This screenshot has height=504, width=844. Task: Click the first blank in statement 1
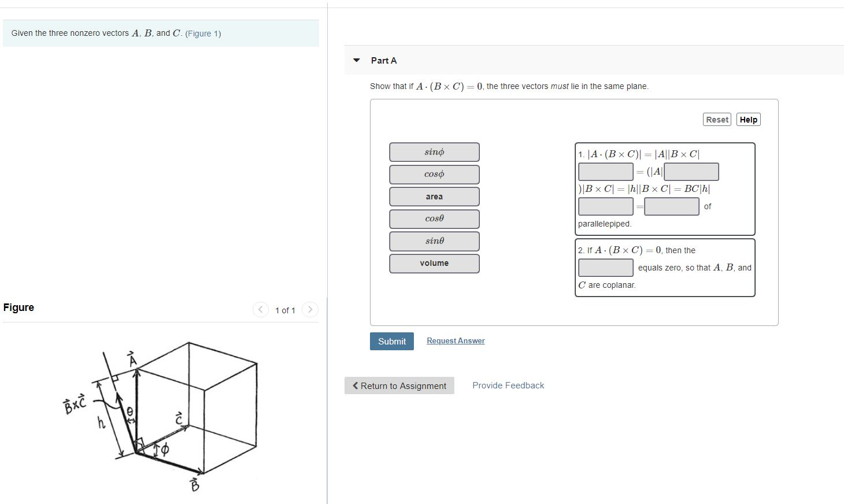coord(605,171)
